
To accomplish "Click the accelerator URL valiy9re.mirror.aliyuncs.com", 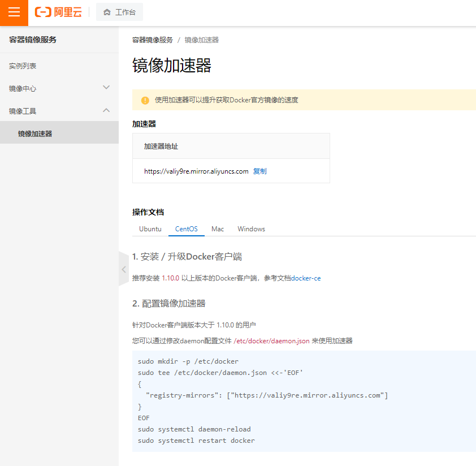I will click(196, 171).
